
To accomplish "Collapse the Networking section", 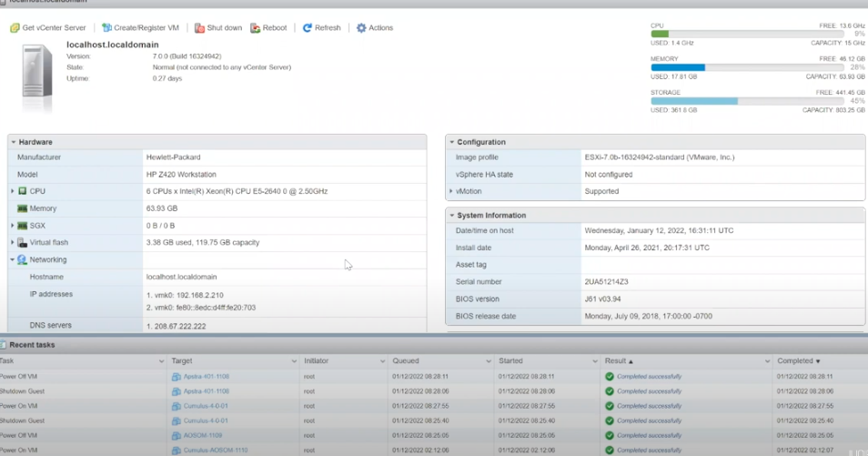I will tap(13, 260).
